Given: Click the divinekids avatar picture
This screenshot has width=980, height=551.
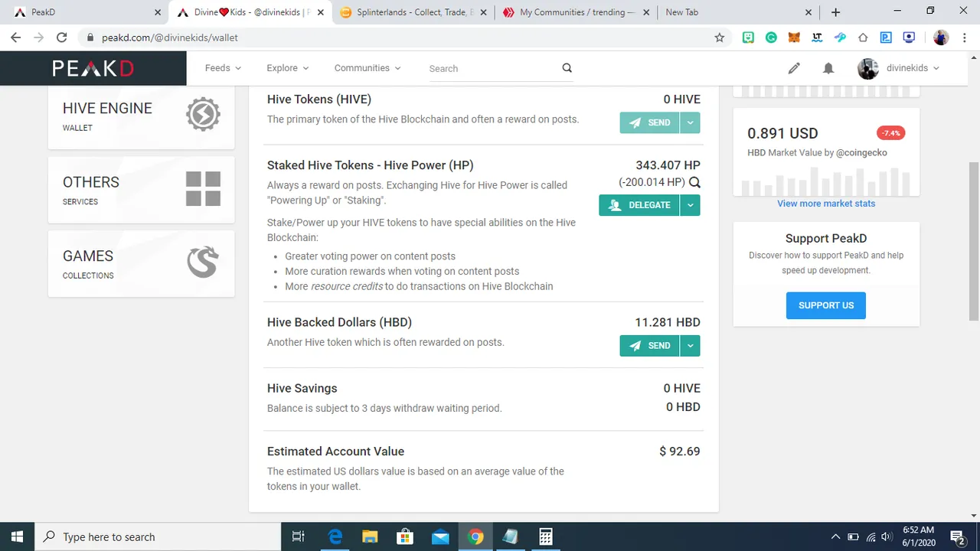Looking at the screenshot, I should (867, 68).
